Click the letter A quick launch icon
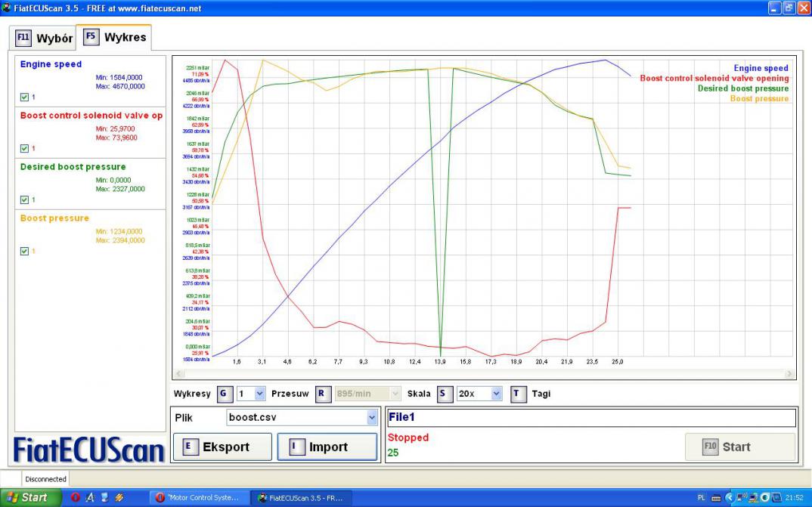The width and height of the screenshot is (812, 507). click(x=90, y=497)
